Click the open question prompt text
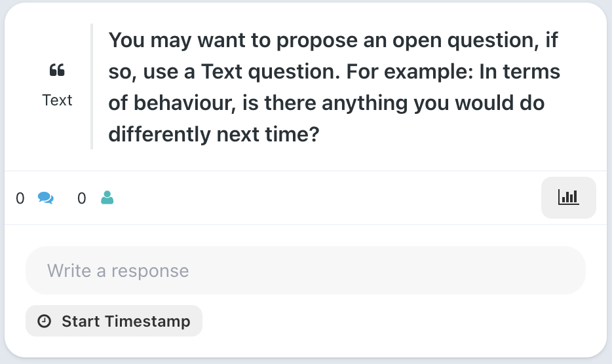The width and height of the screenshot is (612, 364). (334, 87)
